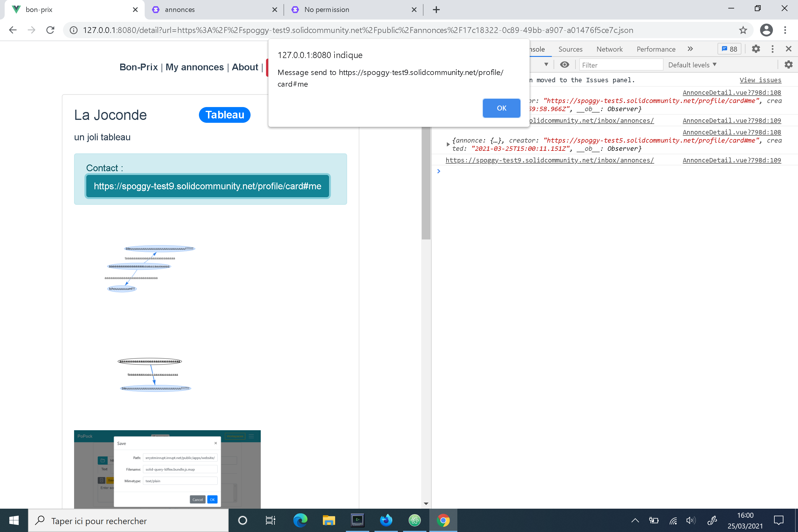Toggle the bookmark star in the address bar
This screenshot has height=532, width=798.
point(743,30)
